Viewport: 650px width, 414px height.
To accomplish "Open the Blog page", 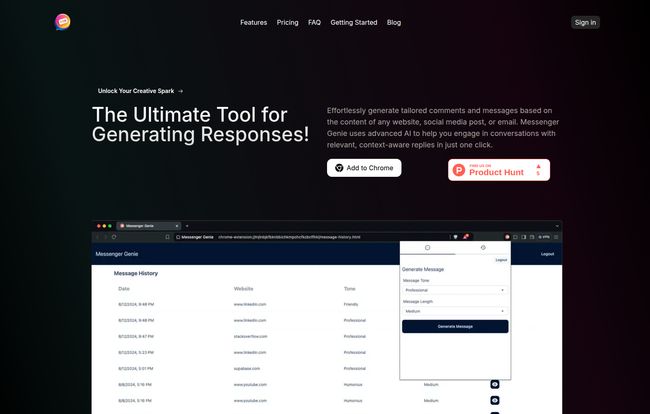I will tap(393, 22).
